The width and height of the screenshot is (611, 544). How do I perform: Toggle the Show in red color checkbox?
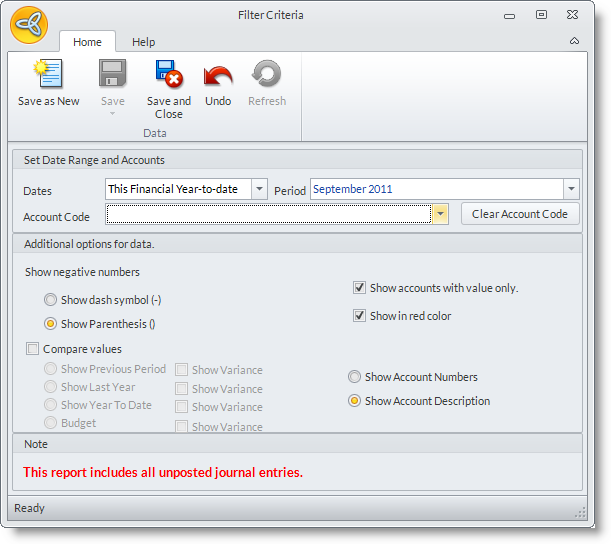359,316
